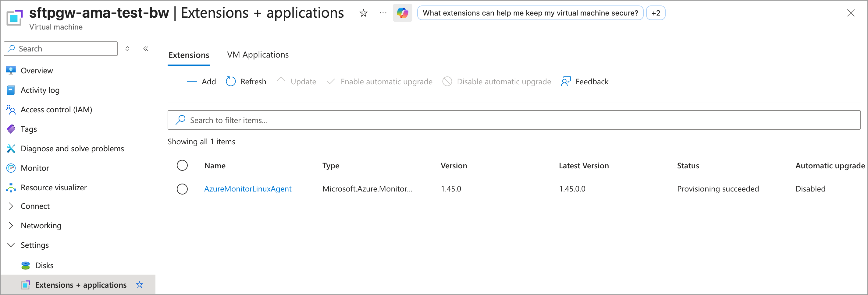Refresh the extensions list

tap(246, 82)
